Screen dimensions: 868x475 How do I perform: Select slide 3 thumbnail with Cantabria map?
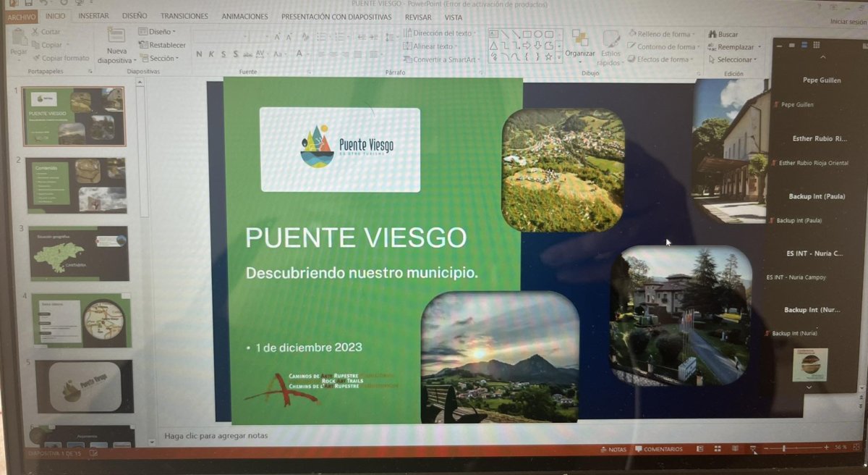click(x=79, y=253)
